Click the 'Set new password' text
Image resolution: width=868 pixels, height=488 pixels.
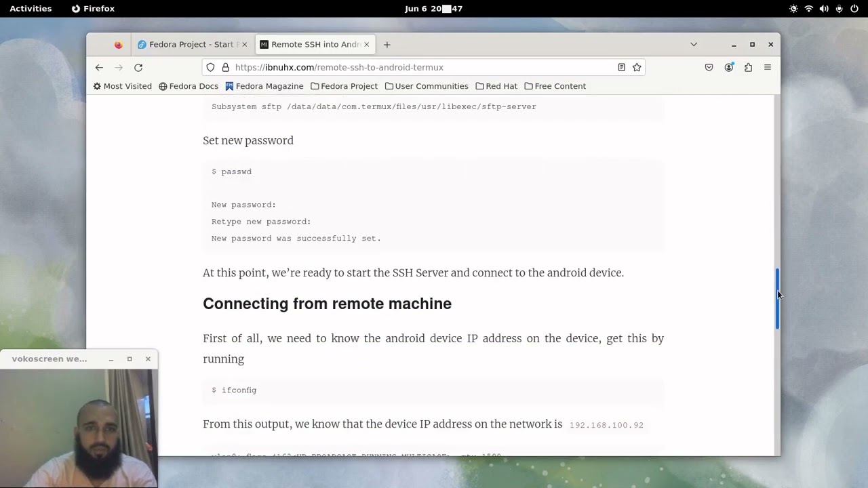248,140
